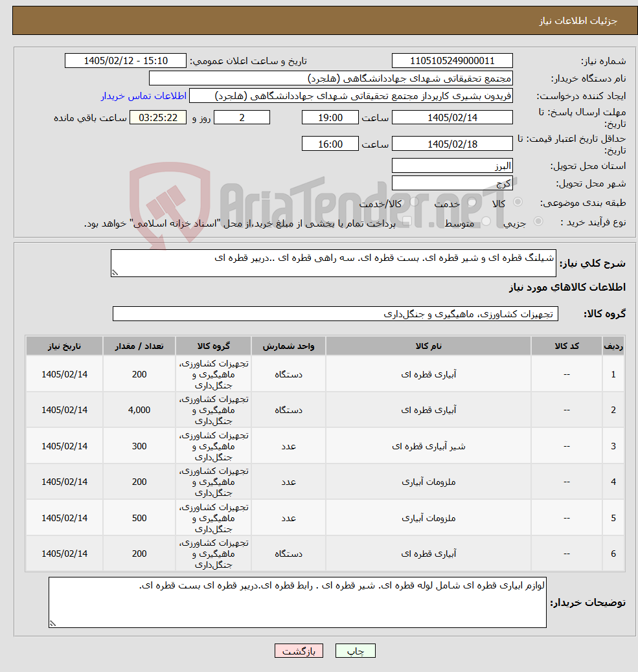This screenshot has width=638, height=672.
Task: Click شیر آبیاری قطره ای in row 3
Action: pos(428,446)
